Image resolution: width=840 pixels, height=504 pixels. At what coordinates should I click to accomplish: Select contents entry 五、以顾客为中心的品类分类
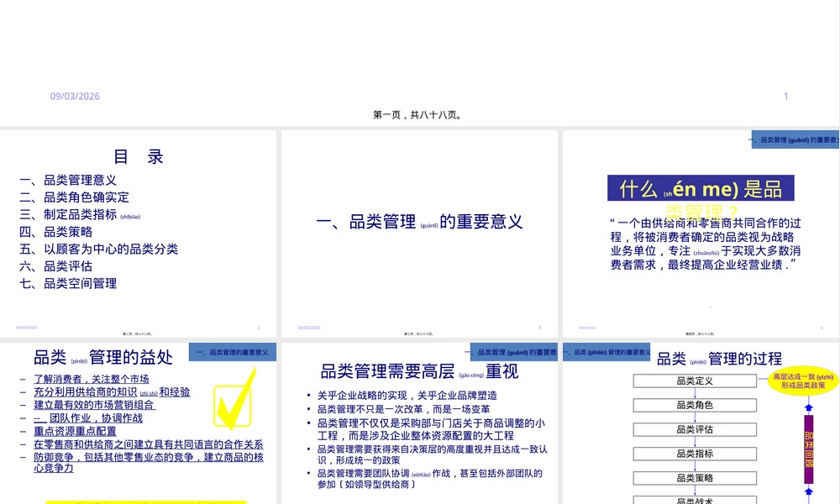(98, 249)
